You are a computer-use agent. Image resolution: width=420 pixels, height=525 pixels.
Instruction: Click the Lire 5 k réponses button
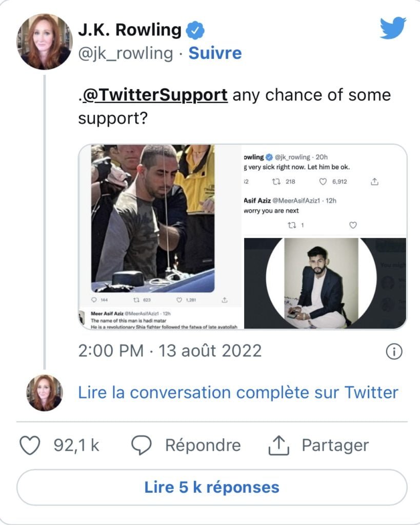(212, 487)
